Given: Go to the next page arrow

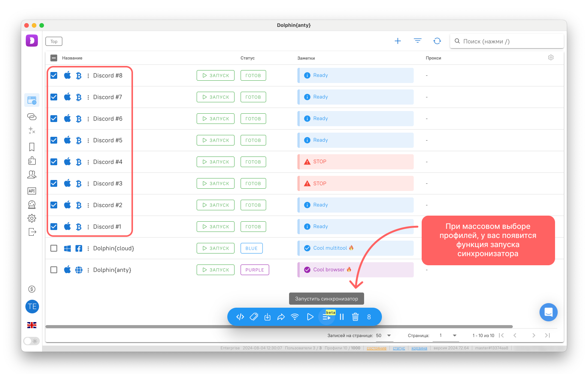Looking at the screenshot, I should (x=534, y=335).
